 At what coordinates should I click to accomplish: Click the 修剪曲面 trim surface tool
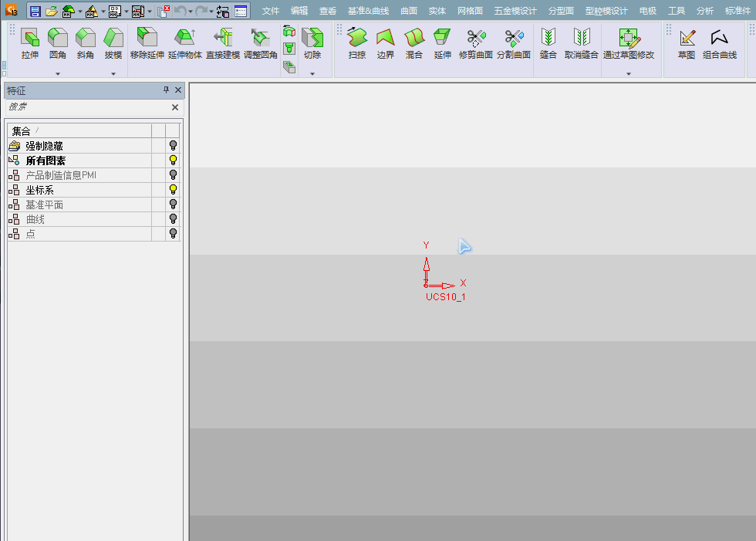click(x=475, y=44)
